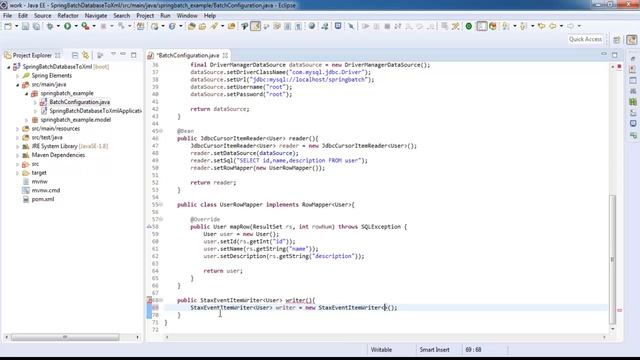Click the New file toolbar icon
The image size is (640, 360).
coord(8,26)
